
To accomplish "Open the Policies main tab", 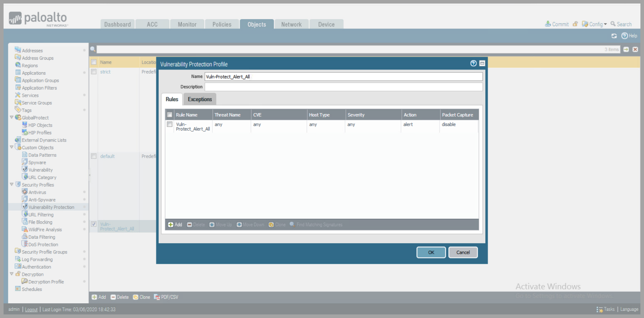I will click(x=222, y=24).
